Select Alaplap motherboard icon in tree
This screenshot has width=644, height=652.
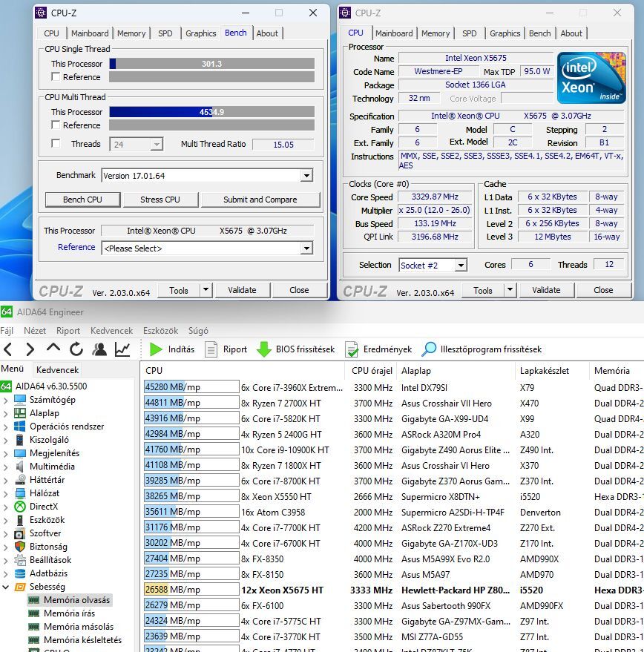(20, 413)
